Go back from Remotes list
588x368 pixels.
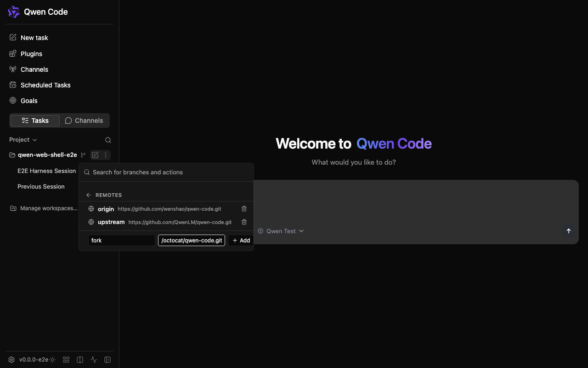tap(89, 195)
